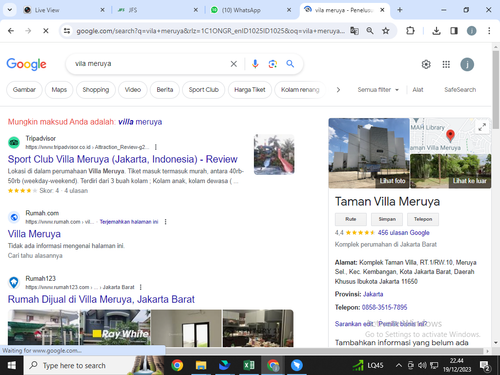Open Lihat foto building thumbnail
The height and width of the screenshot is (375, 500).
tap(369, 153)
